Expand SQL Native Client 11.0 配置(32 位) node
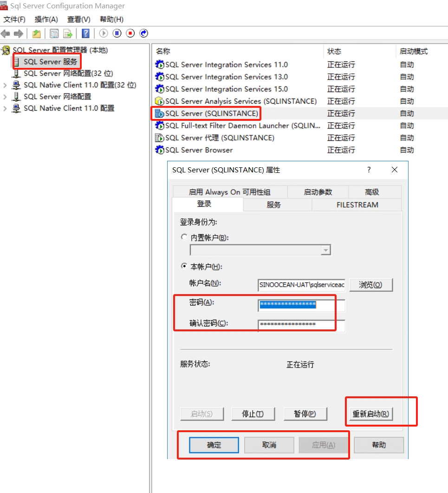 5,85
